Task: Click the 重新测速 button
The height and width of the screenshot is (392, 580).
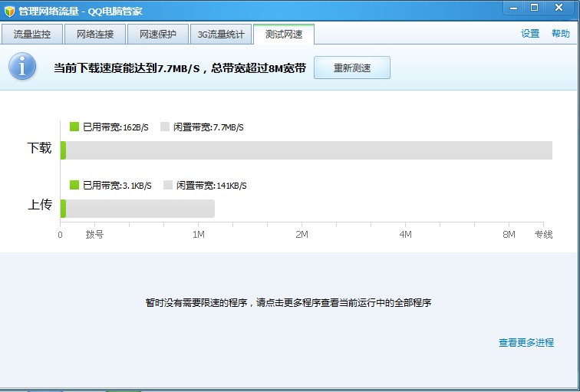Action: click(352, 68)
